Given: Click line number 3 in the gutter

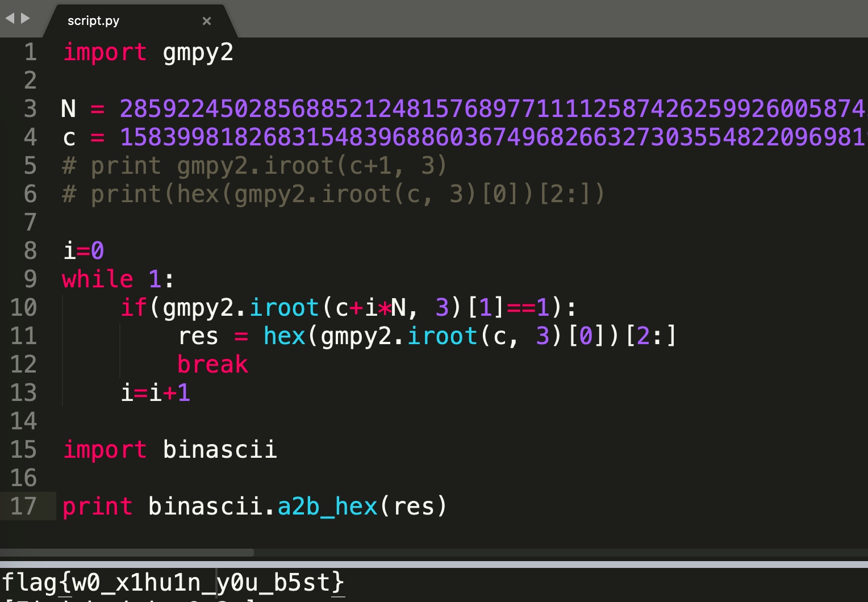Looking at the screenshot, I should [x=31, y=108].
